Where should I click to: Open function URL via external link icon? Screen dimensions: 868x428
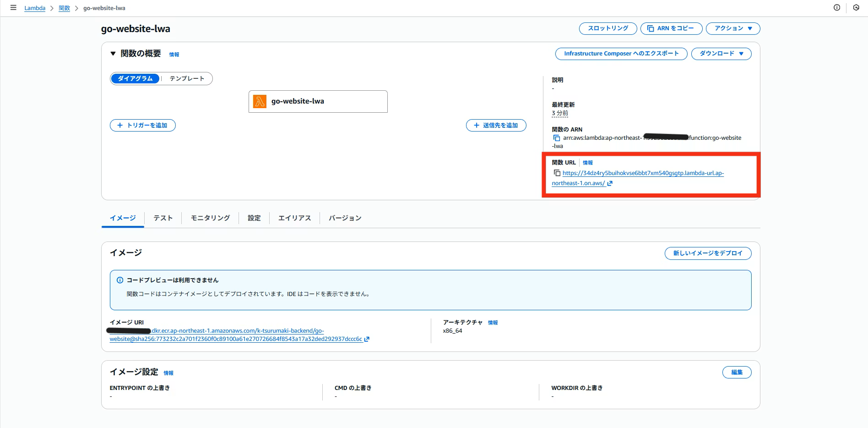[x=610, y=183]
